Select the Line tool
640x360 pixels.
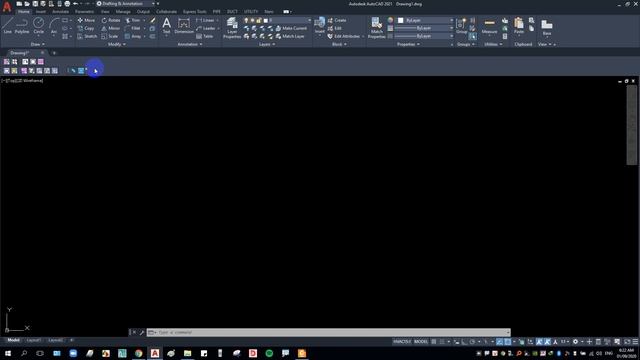coord(7,26)
